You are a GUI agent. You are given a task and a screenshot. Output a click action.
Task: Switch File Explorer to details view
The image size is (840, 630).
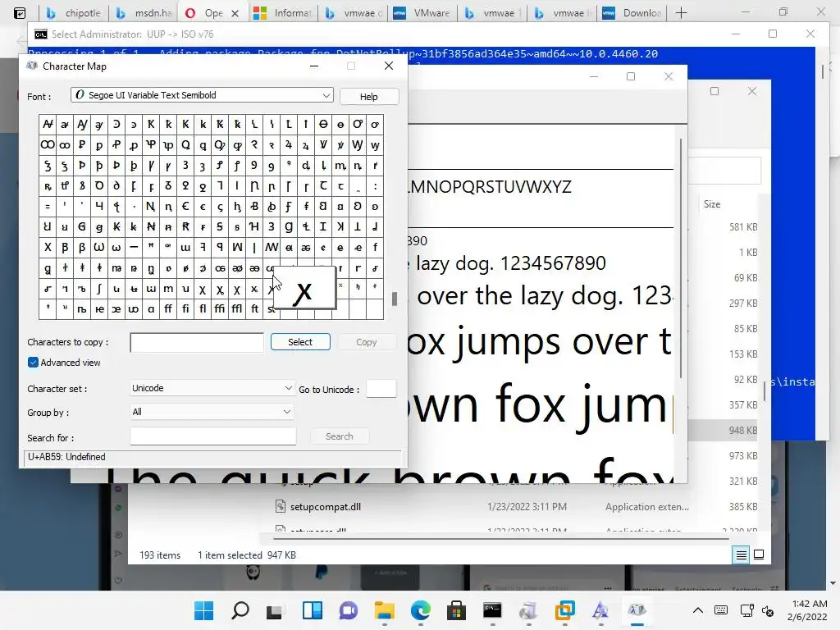pos(741,555)
